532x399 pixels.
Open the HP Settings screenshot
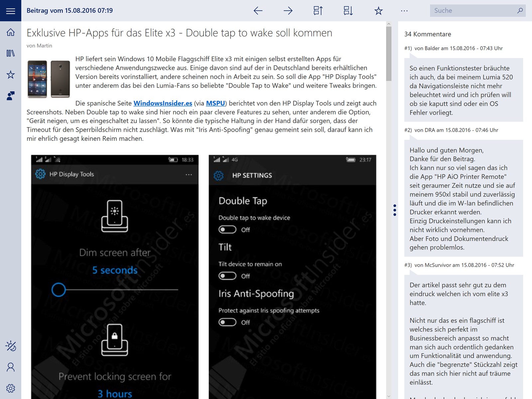(293, 277)
